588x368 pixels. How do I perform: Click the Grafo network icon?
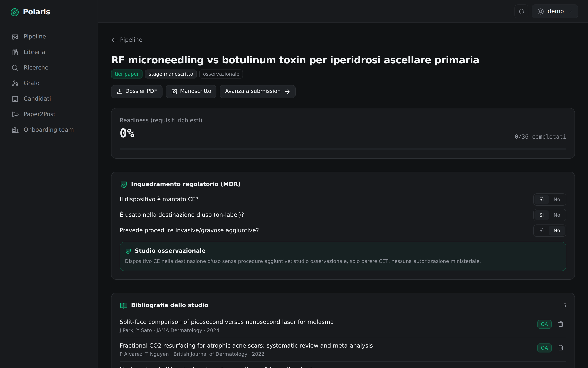point(15,83)
